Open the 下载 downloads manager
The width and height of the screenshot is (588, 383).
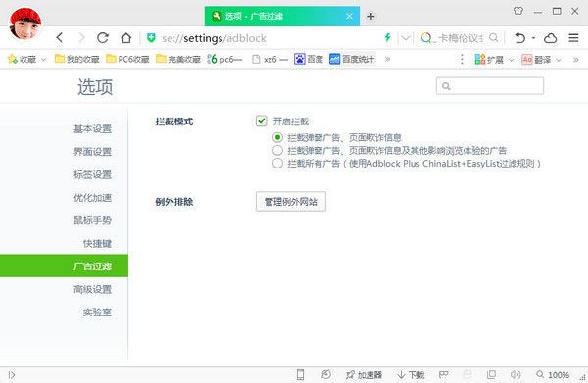pos(411,375)
